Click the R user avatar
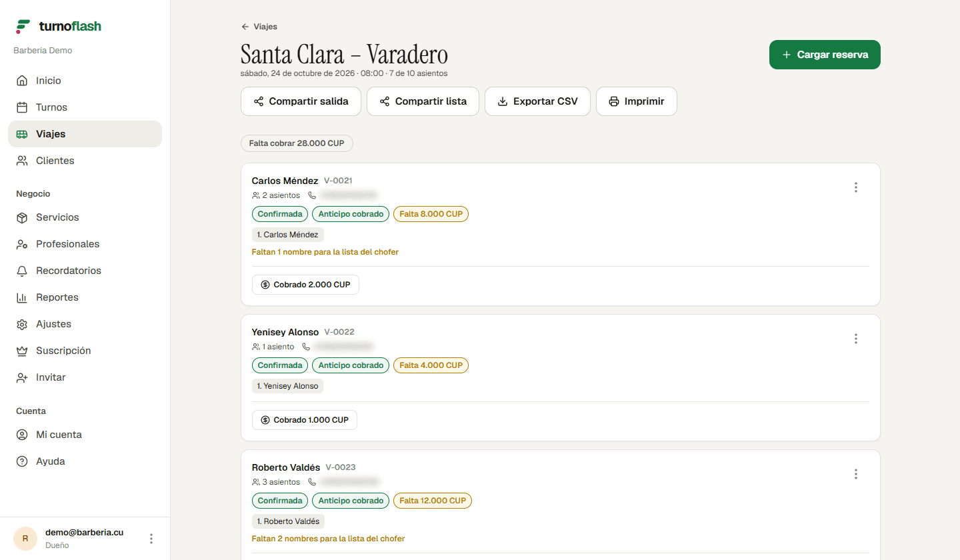This screenshot has width=960, height=560. (x=25, y=539)
